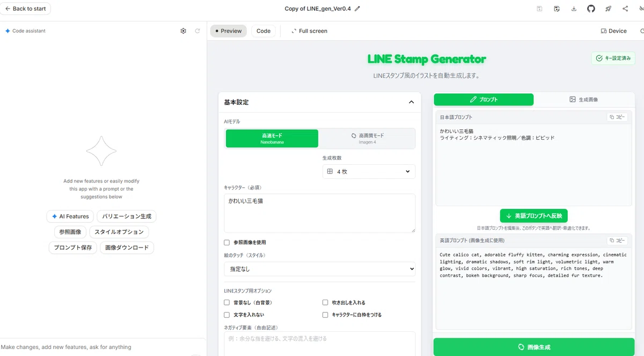Viewport: 644px width, 356px height.
Task: Click 英語プロンプトへ反映 button
Action: (533, 216)
